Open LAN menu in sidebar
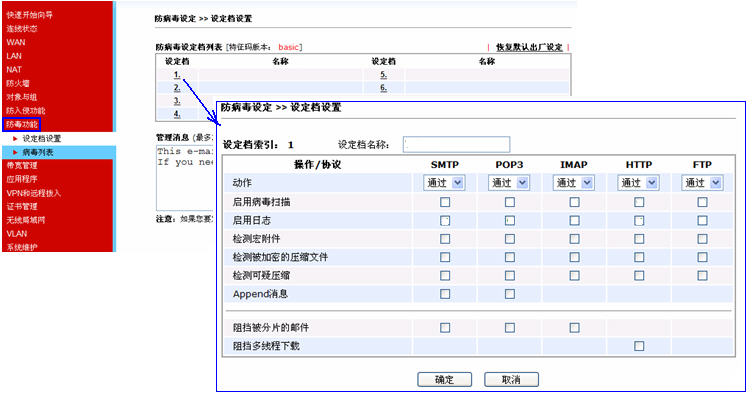This screenshot has width=754, height=396. tap(14, 56)
